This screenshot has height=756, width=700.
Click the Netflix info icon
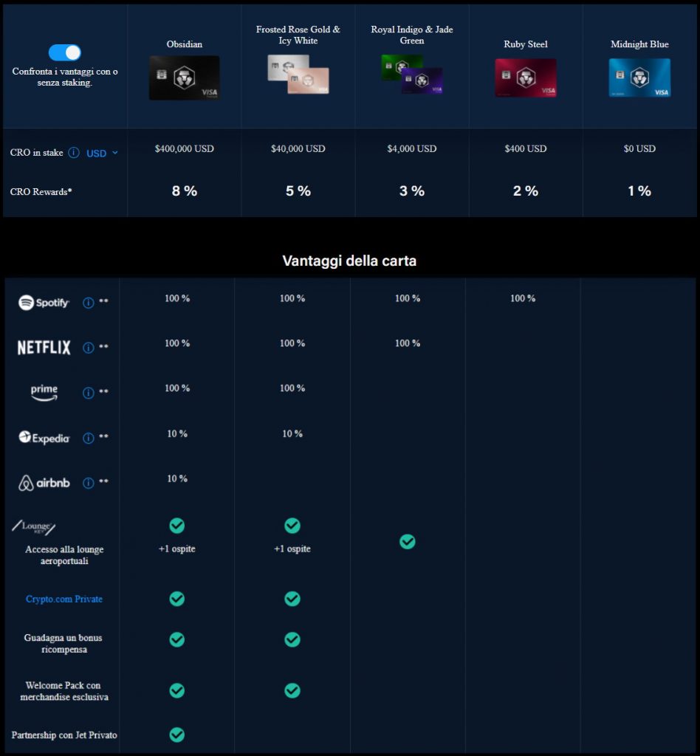[x=89, y=348]
